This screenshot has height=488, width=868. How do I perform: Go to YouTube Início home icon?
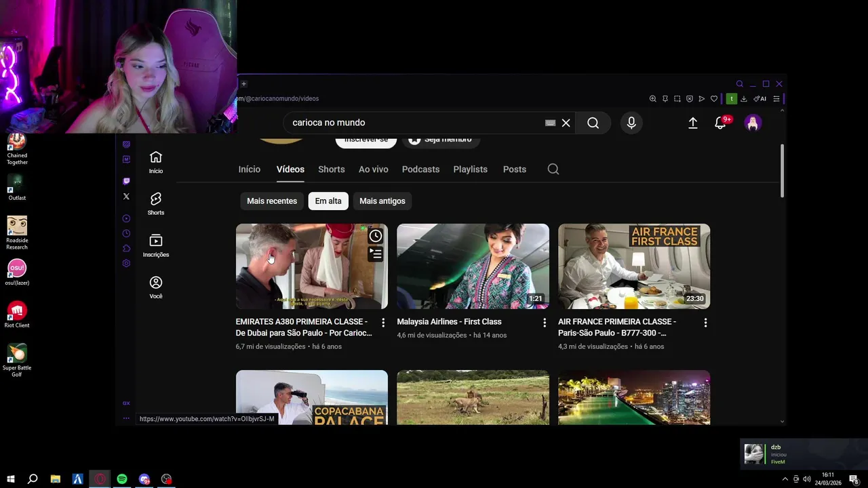[156, 162]
